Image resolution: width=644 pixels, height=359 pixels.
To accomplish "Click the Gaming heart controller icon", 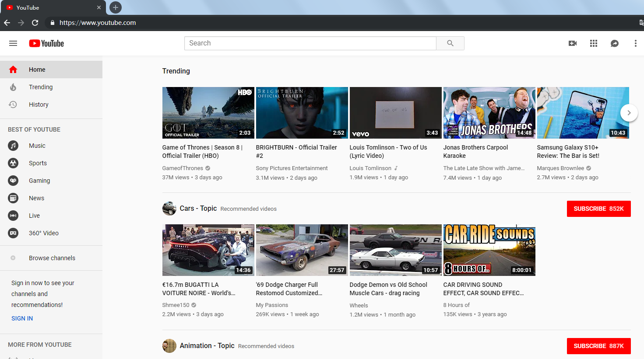I will pyautogui.click(x=13, y=181).
